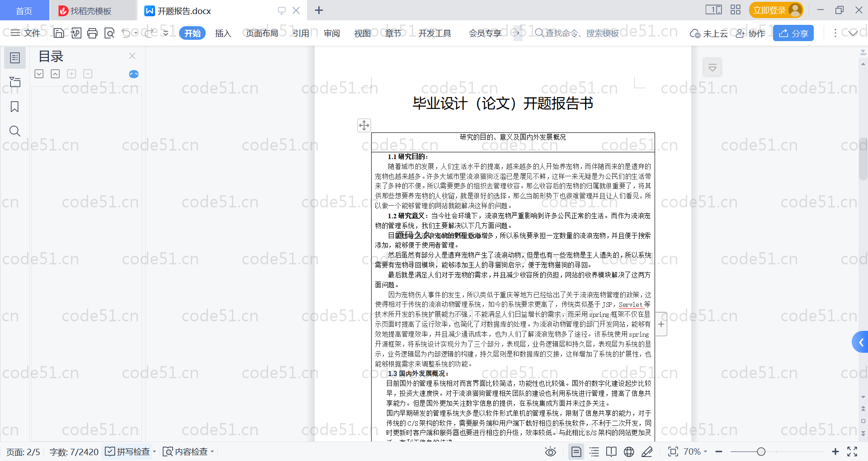Click the 未上云 cloud status button
868x461 pixels.
tap(709, 33)
